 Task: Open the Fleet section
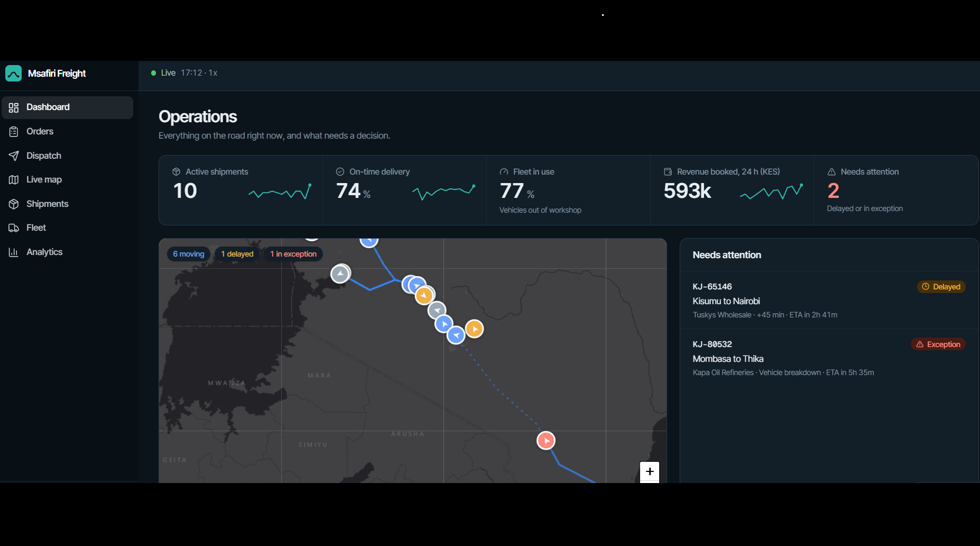coord(67,228)
